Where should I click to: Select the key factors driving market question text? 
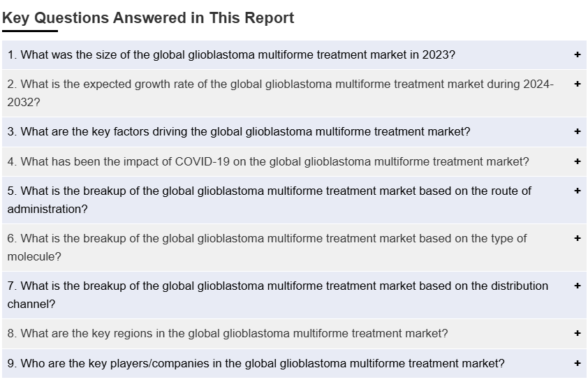click(x=239, y=131)
